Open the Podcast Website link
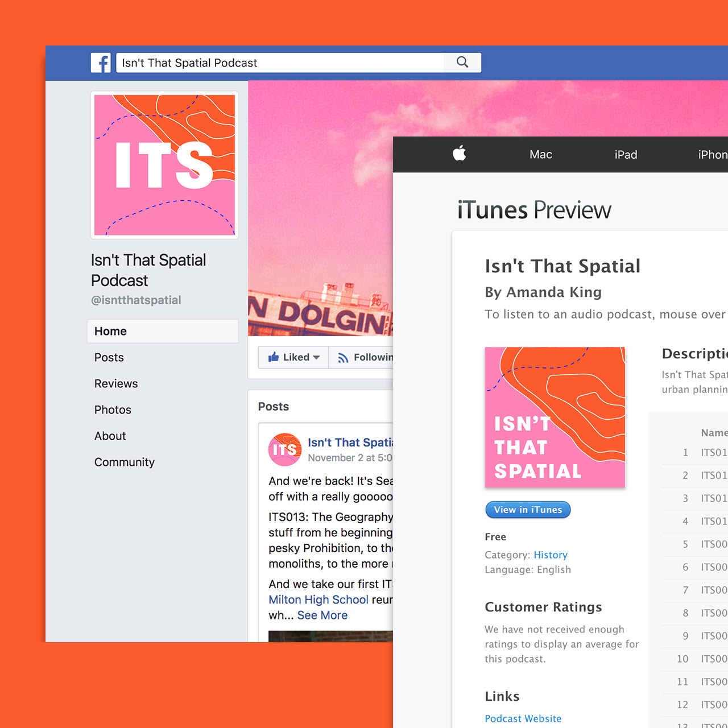The image size is (728, 728). click(523, 719)
